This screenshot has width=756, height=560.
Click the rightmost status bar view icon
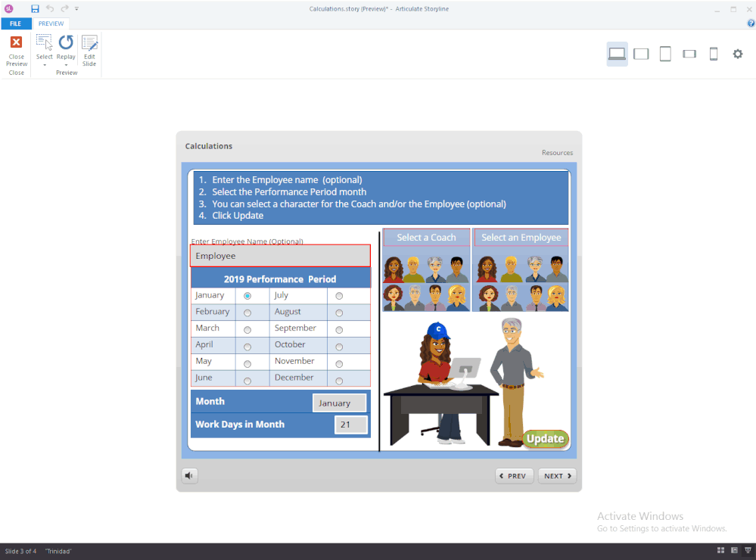[748, 550]
